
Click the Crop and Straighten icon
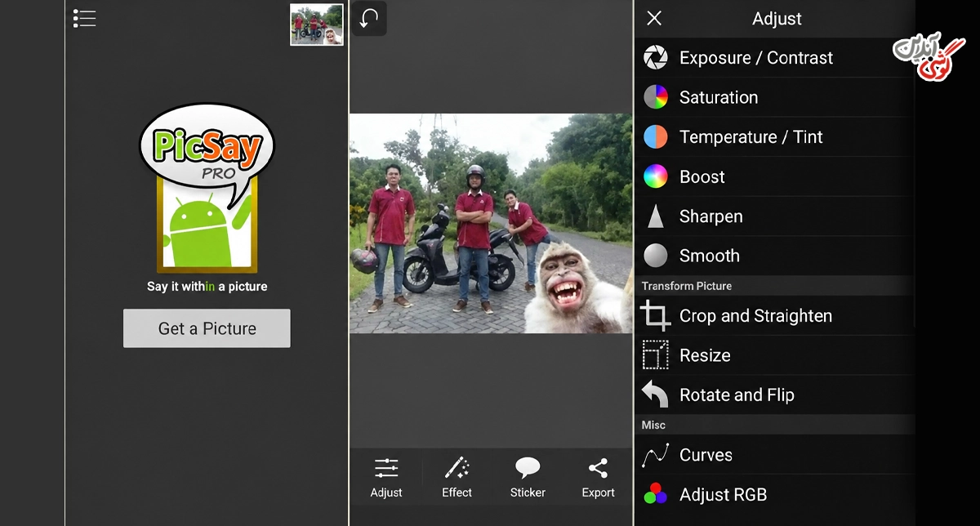coord(656,316)
